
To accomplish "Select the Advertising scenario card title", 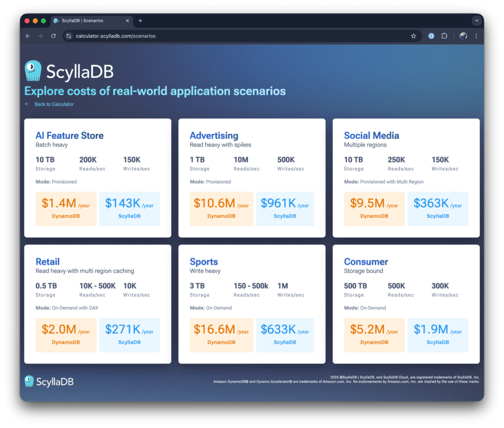I will [x=214, y=135].
